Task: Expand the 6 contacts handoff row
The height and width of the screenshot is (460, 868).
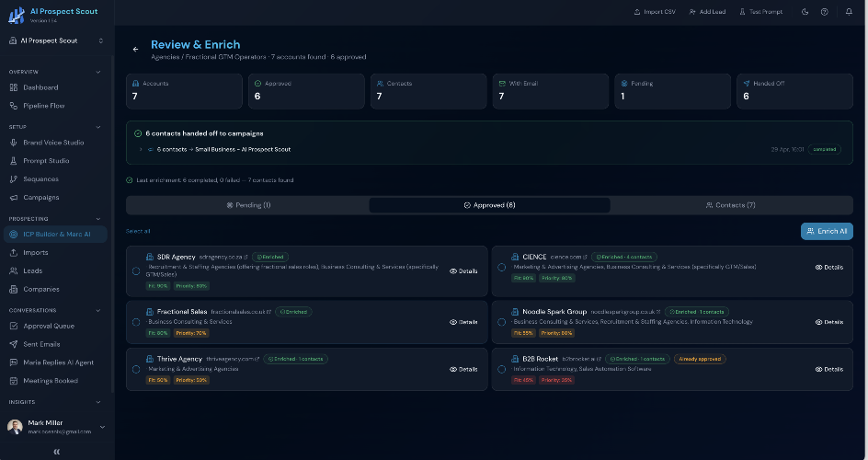Action: (141, 149)
